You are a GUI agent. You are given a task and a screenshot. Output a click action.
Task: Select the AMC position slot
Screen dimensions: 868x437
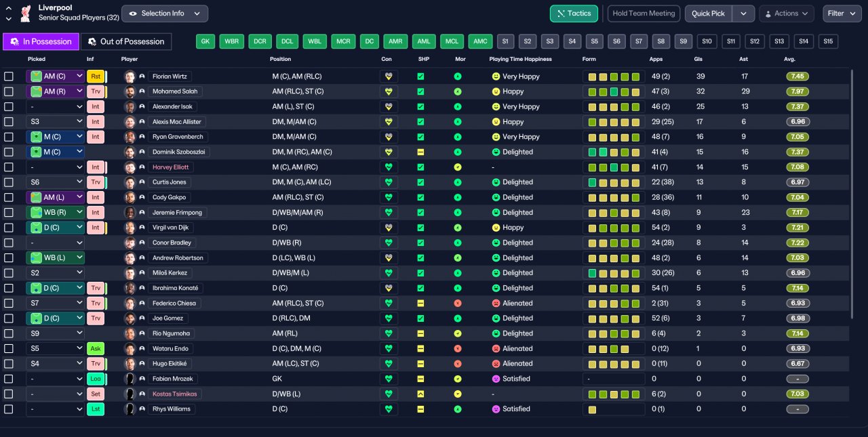[x=480, y=41]
